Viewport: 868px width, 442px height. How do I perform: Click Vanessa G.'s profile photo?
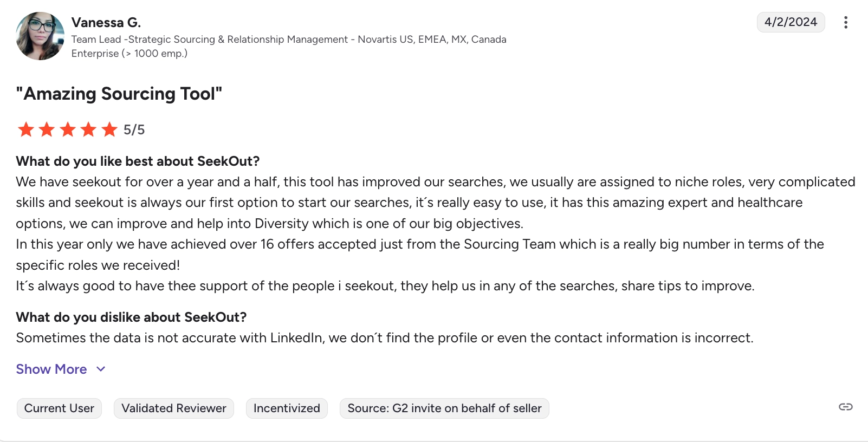click(x=40, y=36)
